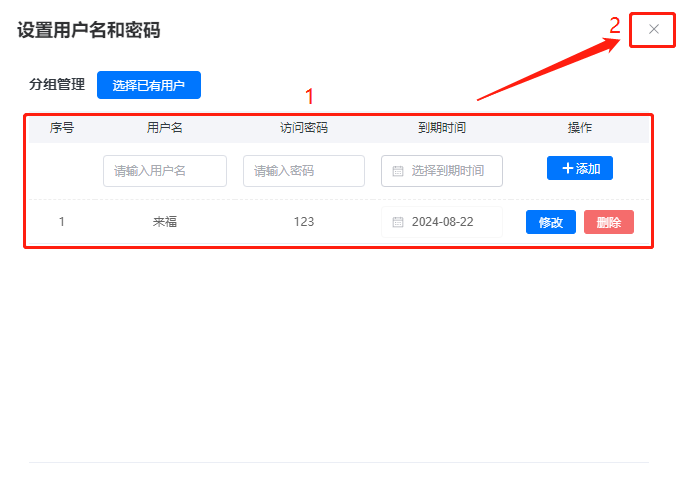This screenshot has width=680, height=482.
Task: Click the 选择已有用户 button
Action: tap(149, 86)
